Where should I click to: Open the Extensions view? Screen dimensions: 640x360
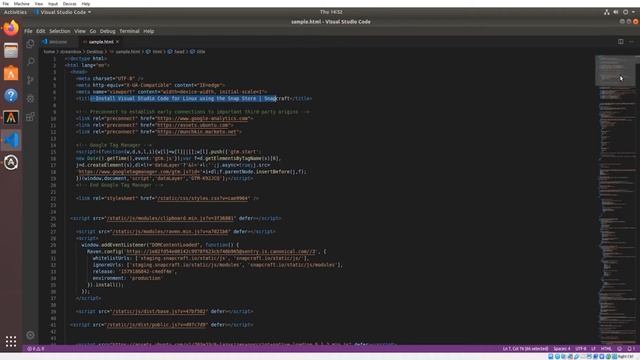click(31, 117)
